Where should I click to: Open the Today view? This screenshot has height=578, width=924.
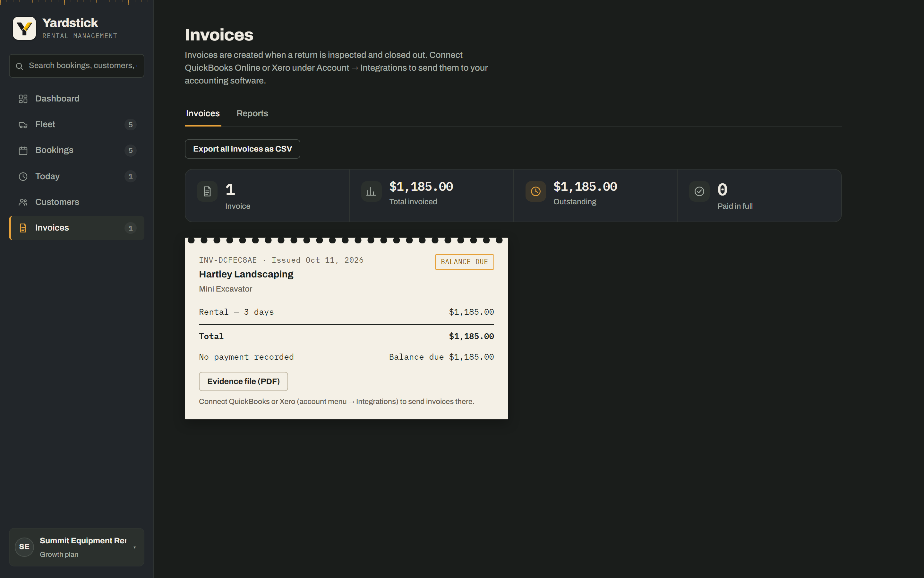pyautogui.click(x=76, y=176)
